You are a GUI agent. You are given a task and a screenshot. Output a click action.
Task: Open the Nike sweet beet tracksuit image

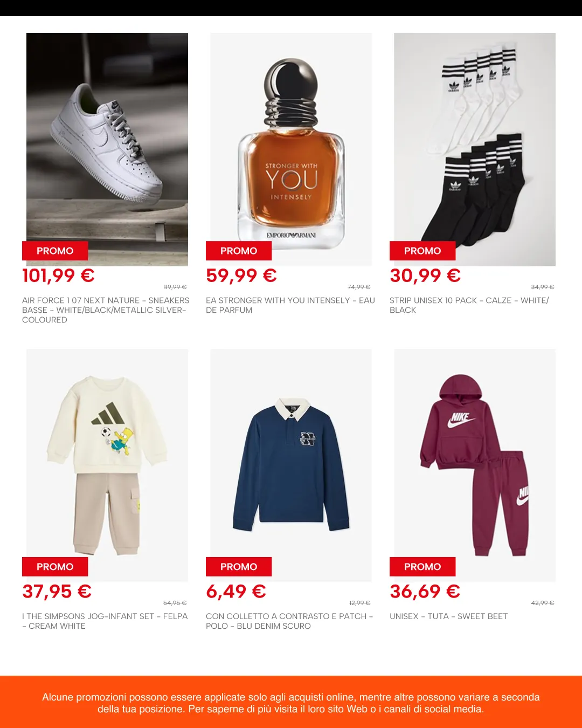click(475, 465)
